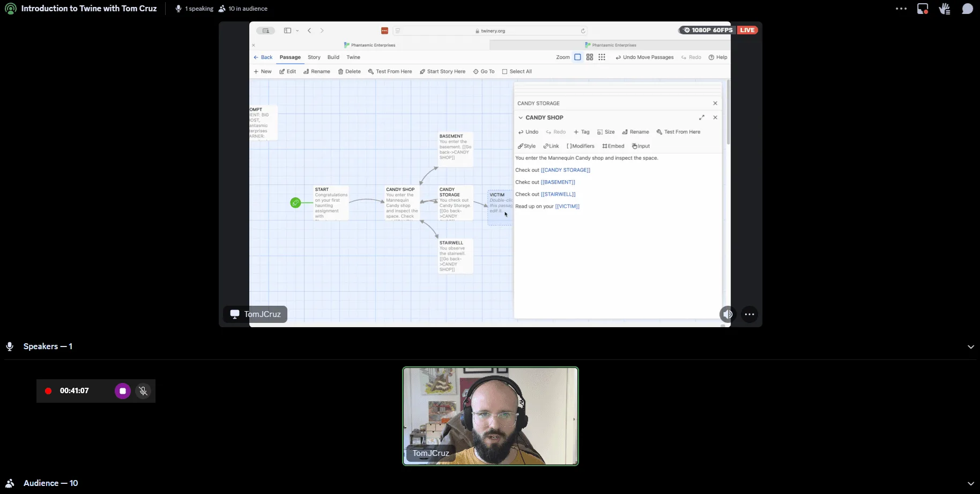
Task: Click the green start rocket icon
Action: (x=295, y=203)
